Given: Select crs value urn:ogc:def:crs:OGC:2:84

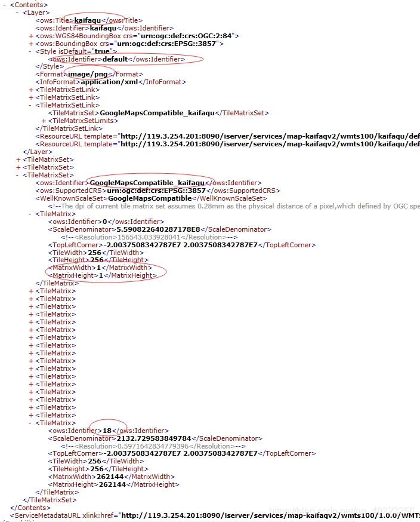Looking at the screenshot, I should (186, 36).
